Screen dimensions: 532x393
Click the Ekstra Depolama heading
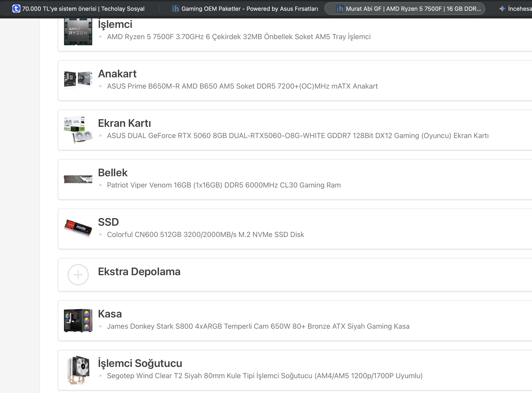pos(139,272)
